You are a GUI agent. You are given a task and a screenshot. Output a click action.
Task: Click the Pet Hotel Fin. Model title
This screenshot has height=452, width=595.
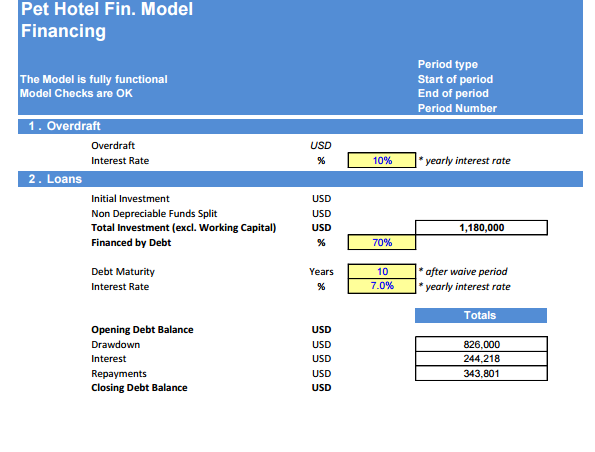pyautogui.click(x=107, y=9)
